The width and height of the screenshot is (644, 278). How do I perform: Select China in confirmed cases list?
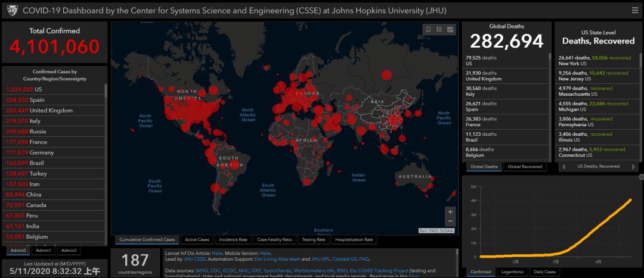coord(54,194)
